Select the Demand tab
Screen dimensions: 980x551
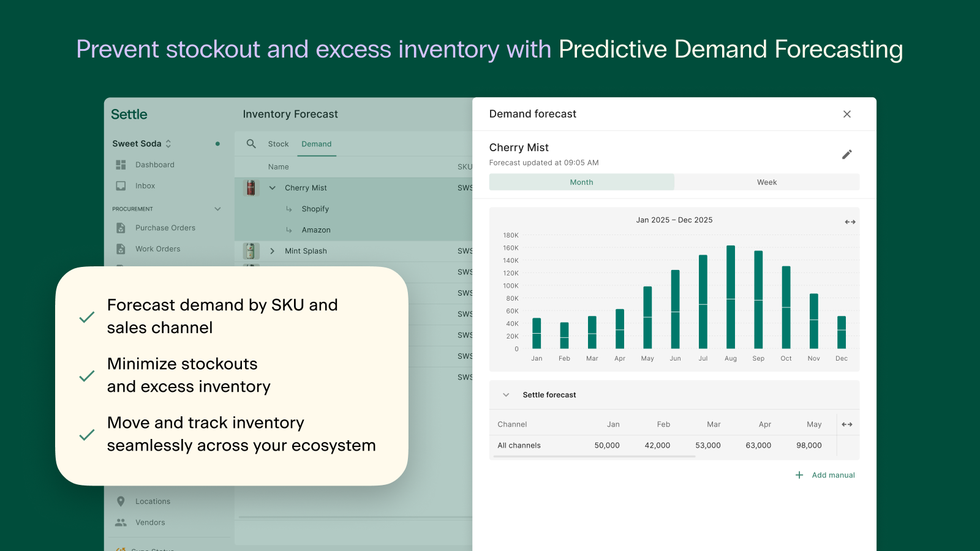[317, 144]
